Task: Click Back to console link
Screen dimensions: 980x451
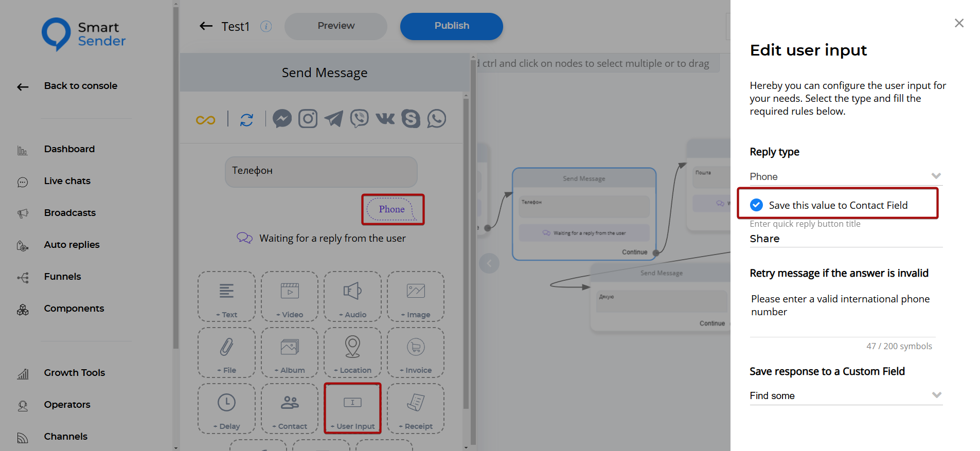Action: coord(81,86)
